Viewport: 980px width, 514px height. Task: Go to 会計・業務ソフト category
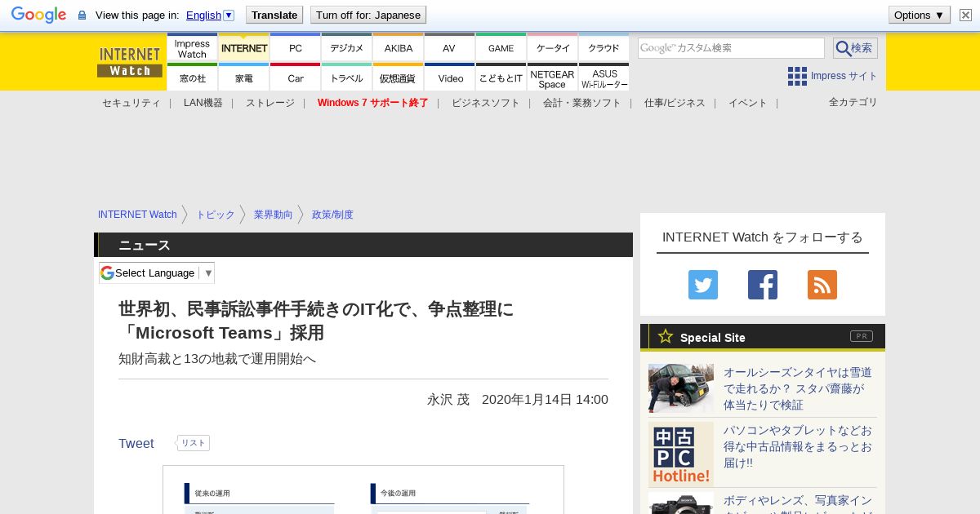pos(582,103)
